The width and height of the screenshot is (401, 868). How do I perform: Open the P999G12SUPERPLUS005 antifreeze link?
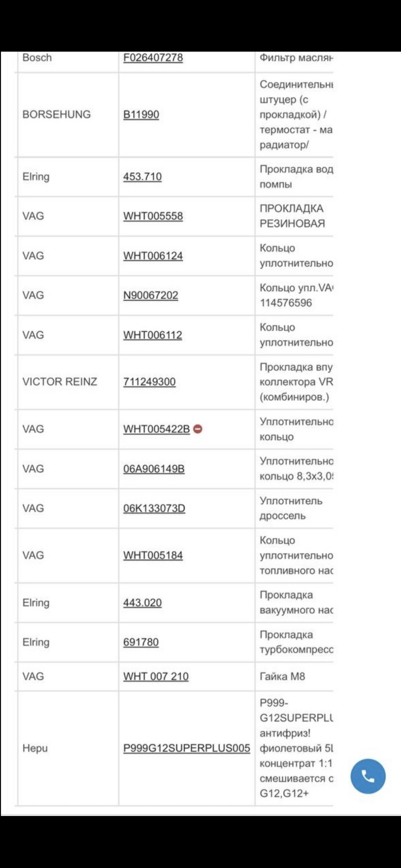pos(187,748)
